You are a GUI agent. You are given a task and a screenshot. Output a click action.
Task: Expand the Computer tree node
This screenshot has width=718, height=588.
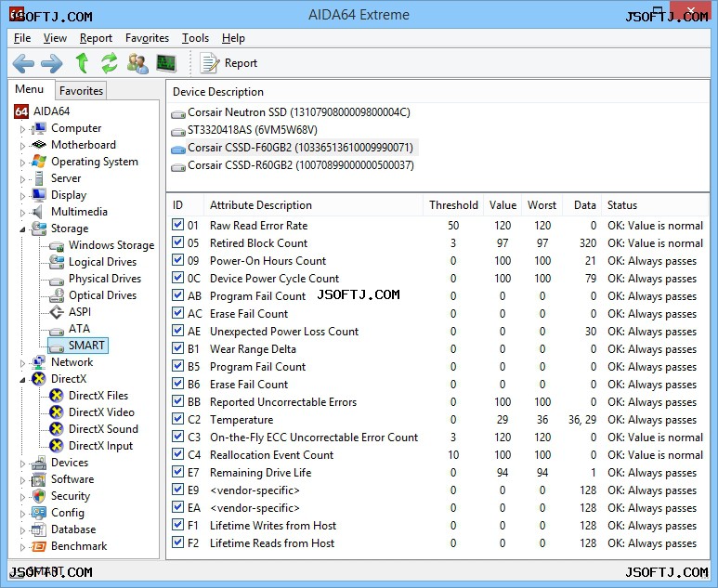[x=22, y=129]
